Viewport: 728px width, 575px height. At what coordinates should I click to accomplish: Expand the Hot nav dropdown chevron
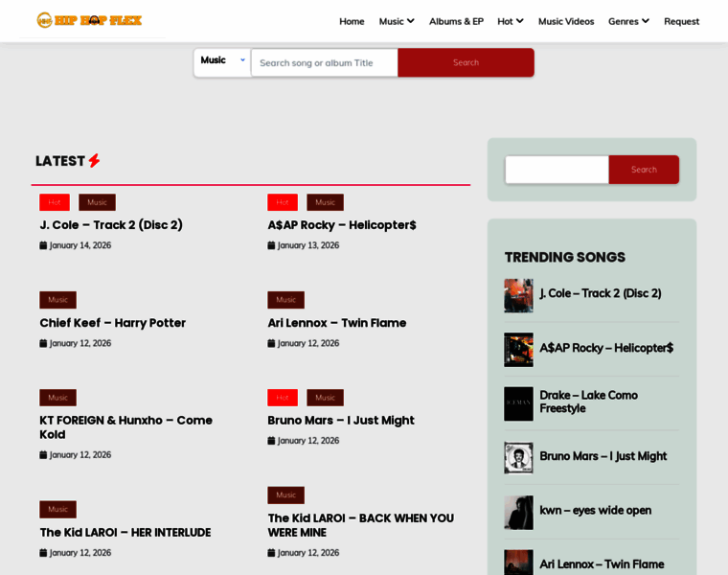(519, 21)
